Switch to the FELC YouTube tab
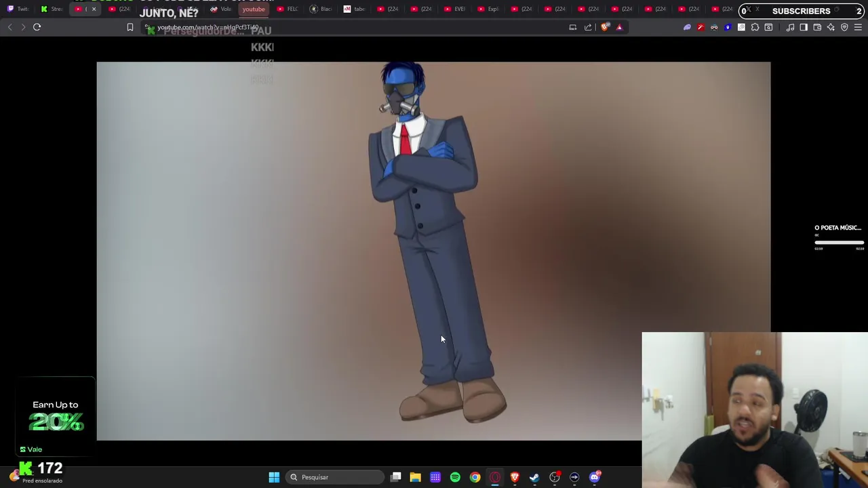 click(288, 9)
